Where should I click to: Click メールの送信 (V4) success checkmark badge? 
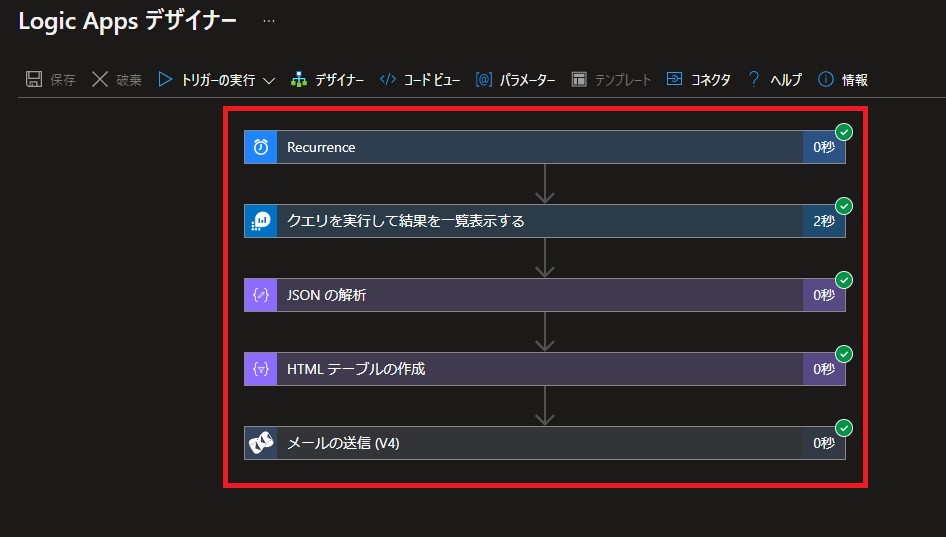(x=844, y=428)
